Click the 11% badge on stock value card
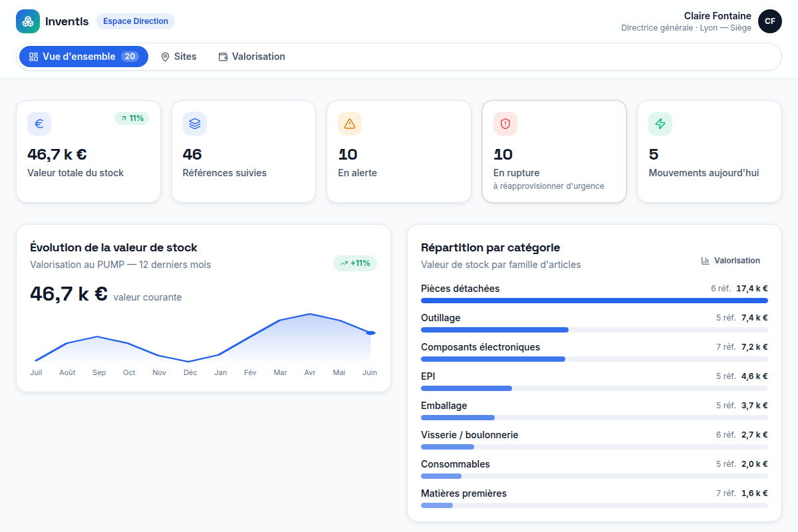This screenshot has width=798, height=532. [x=132, y=118]
